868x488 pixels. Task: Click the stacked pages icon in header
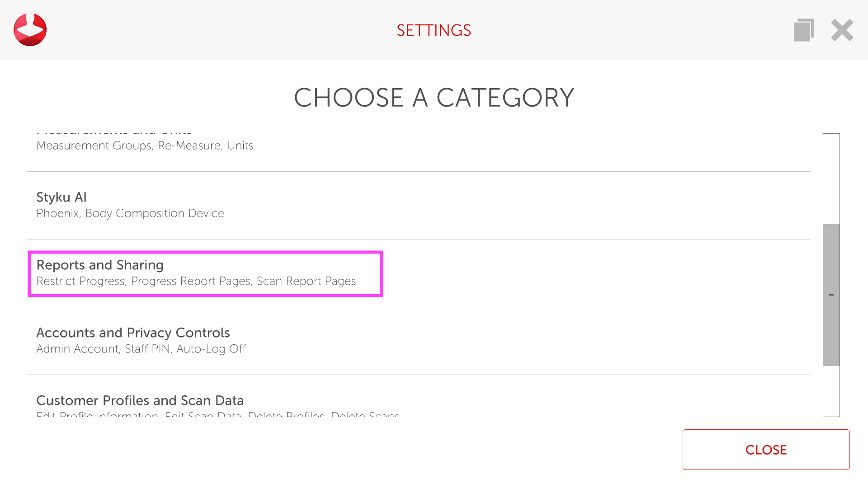point(803,30)
